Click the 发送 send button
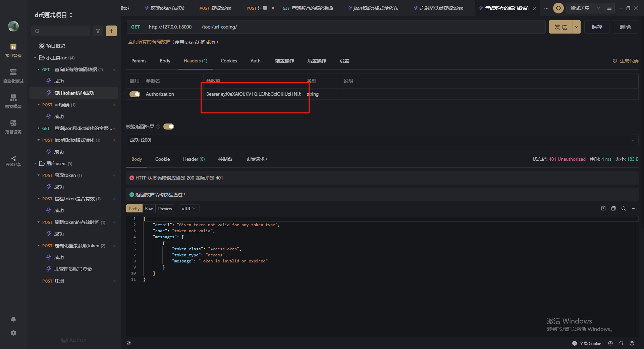 point(560,27)
